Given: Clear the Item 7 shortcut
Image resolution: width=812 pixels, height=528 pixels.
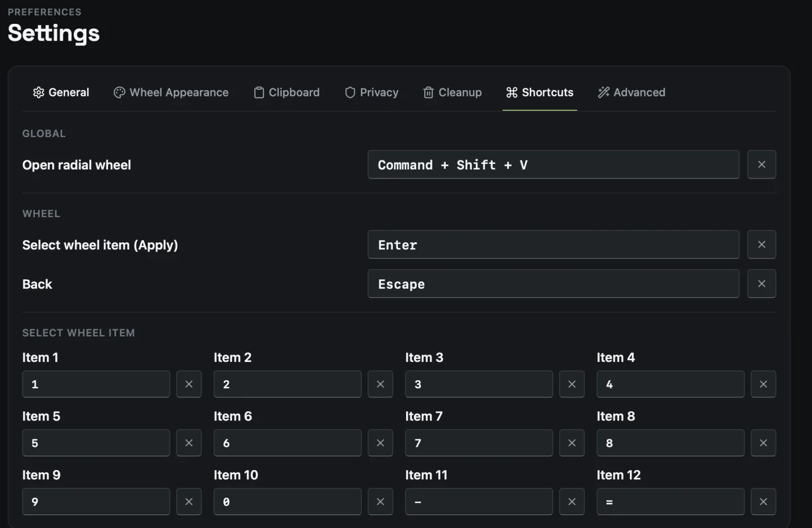Looking at the screenshot, I should coord(572,443).
